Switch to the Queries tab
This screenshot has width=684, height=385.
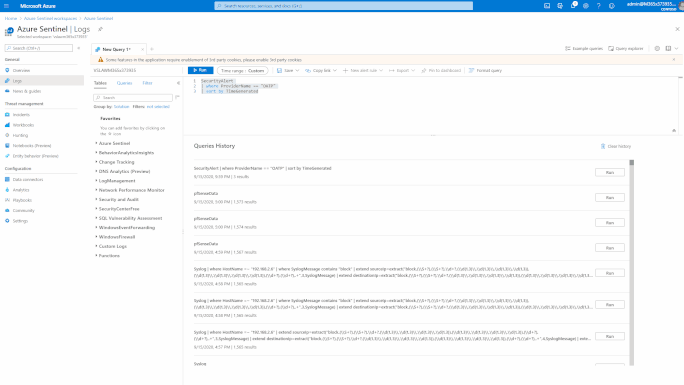coord(124,83)
